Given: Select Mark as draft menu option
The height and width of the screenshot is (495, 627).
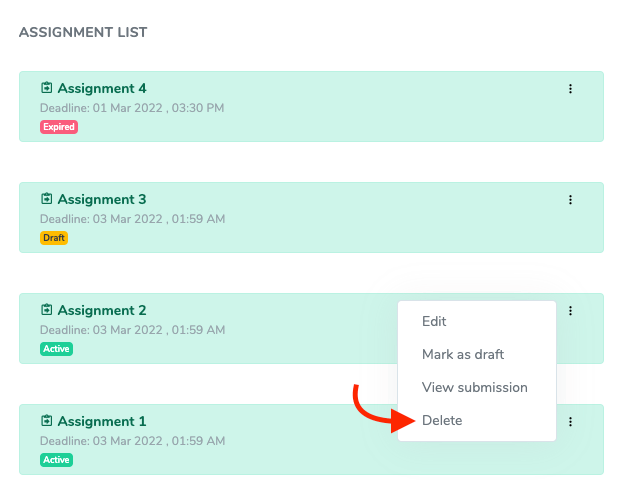Looking at the screenshot, I should (463, 355).
